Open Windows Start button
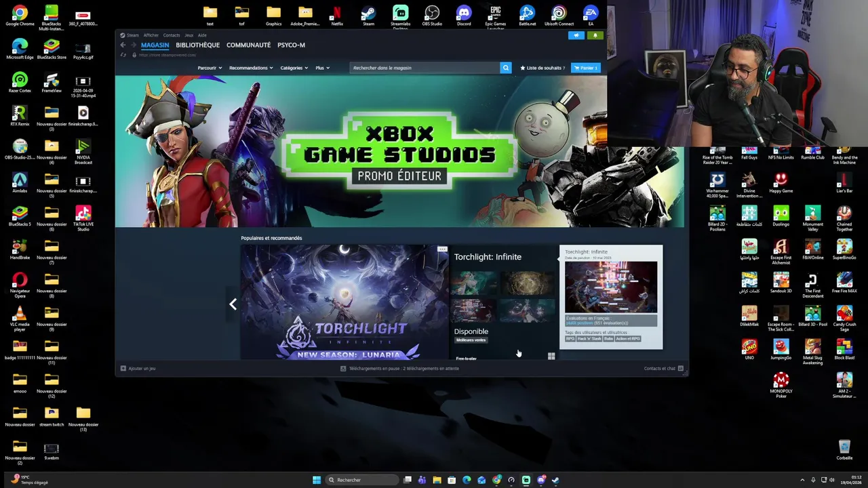Image resolution: width=868 pixels, height=488 pixels. tap(316, 480)
